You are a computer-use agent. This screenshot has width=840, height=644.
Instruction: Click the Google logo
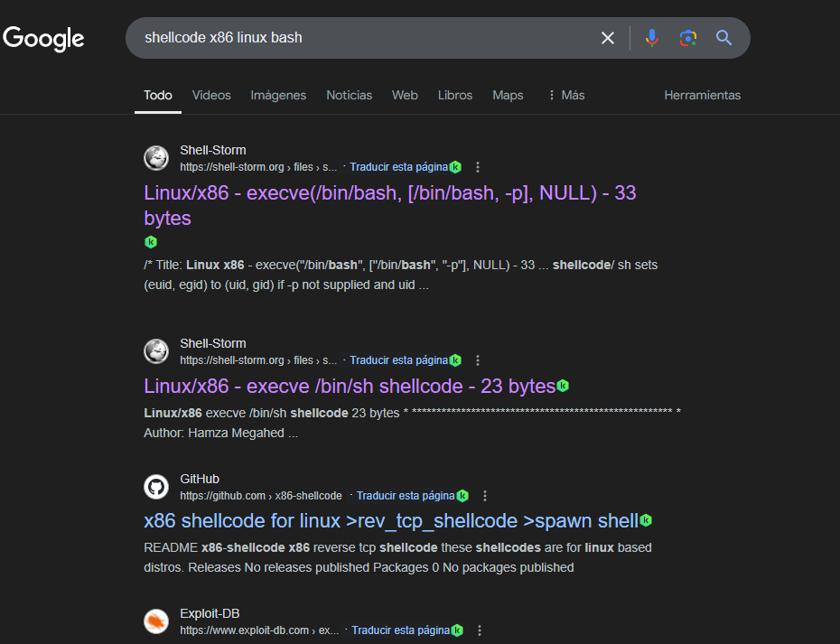pos(43,39)
